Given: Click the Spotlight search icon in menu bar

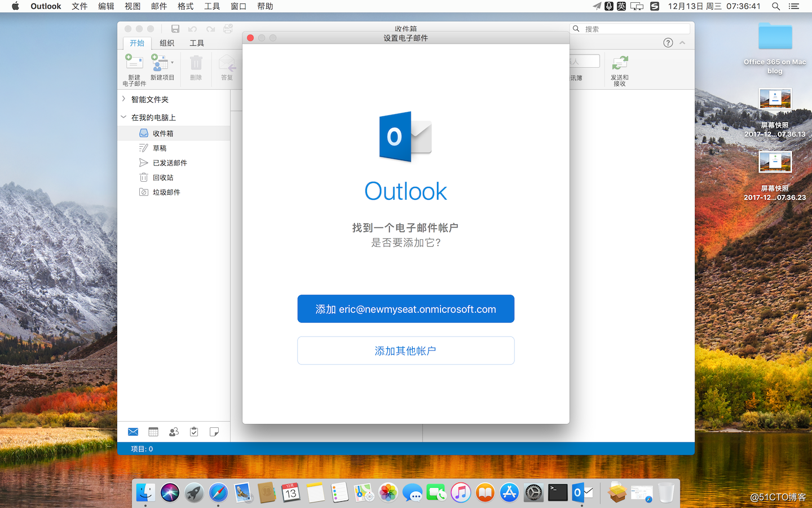Looking at the screenshot, I should [x=776, y=6].
